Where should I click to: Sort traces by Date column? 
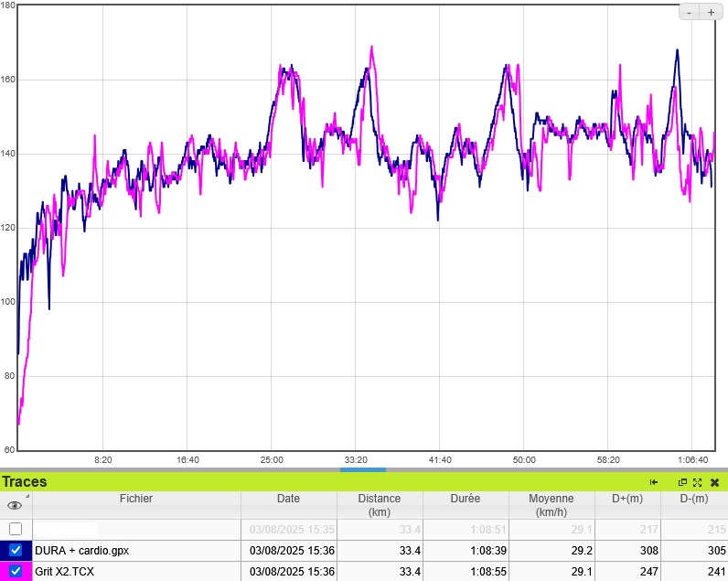tap(288, 499)
